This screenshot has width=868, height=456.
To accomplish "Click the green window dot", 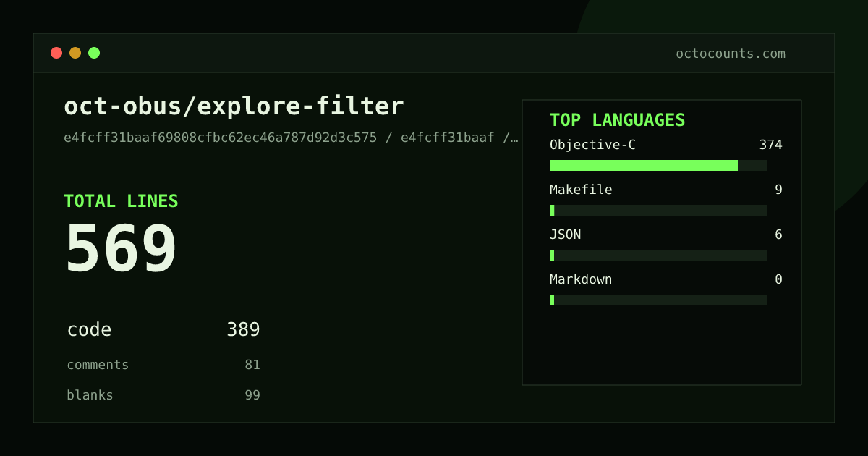I will click(x=94, y=53).
